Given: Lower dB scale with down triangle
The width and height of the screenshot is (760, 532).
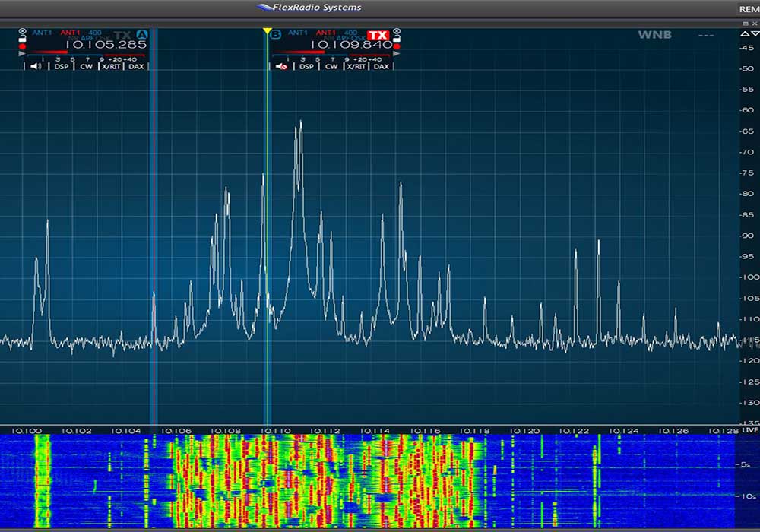Looking at the screenshot, I should (755, 33).
